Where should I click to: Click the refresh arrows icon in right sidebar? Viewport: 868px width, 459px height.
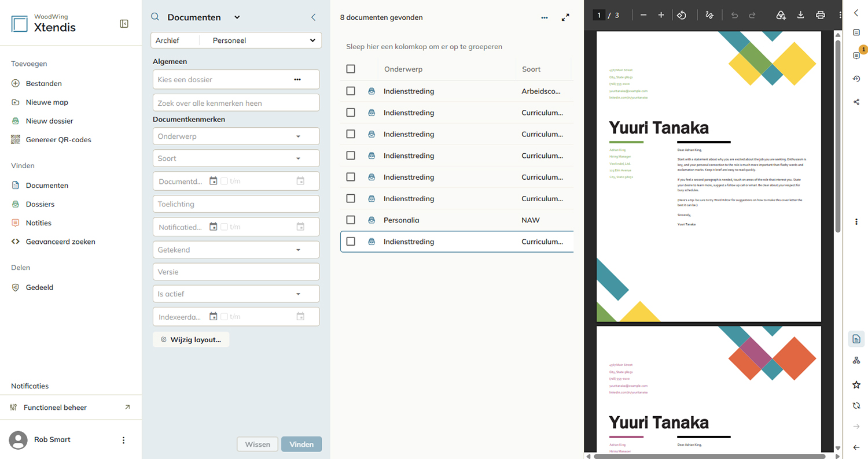click(856, 406)
